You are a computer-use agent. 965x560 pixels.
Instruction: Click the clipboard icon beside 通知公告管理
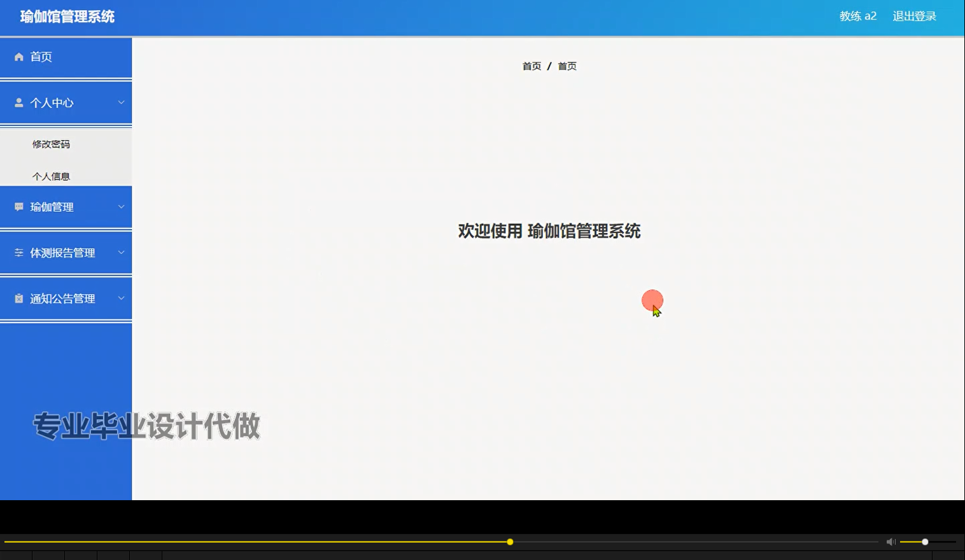point(18,298)
